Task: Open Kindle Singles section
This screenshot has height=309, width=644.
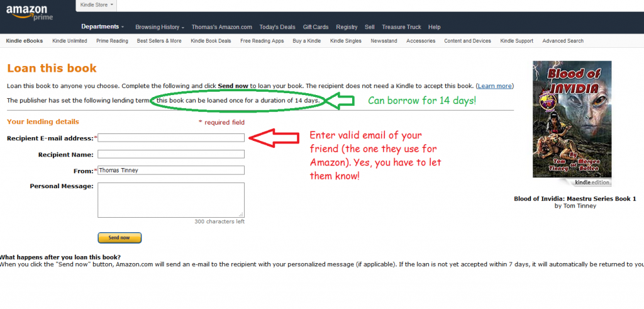Action: [346, 41]
